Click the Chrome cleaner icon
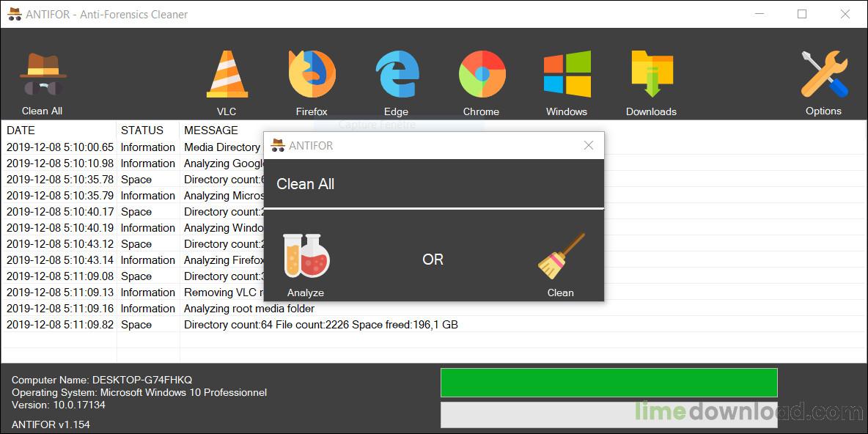Screen dimensions: 868x434 pos(481,76)
